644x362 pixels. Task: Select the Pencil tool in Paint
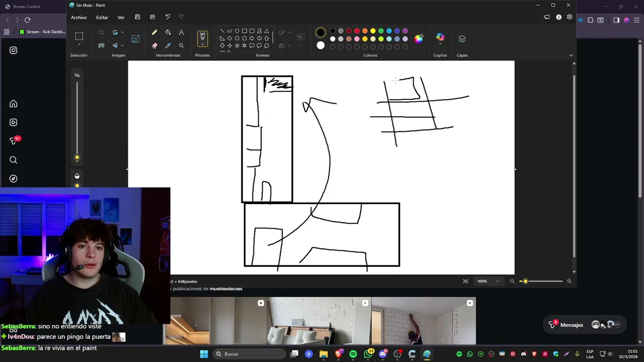[154, 32]
